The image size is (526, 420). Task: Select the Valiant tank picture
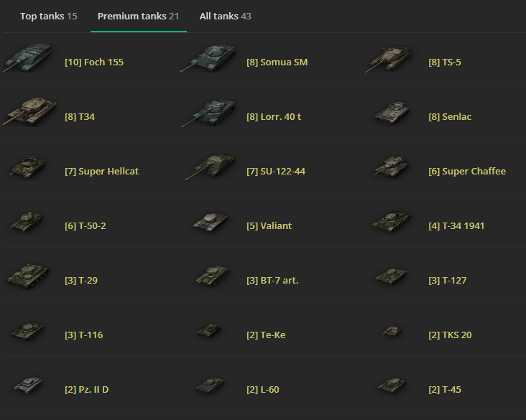tap(211, 222)
